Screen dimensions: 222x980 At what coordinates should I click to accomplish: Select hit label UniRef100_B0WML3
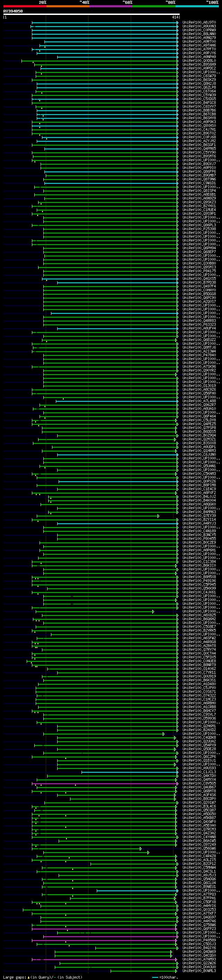pyautogui.click(x=199, y=971)
